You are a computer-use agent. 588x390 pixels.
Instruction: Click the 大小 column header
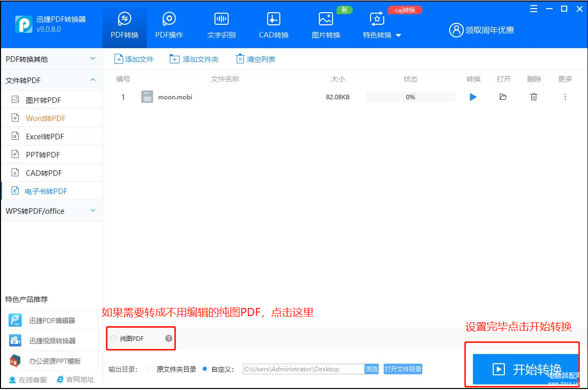click(338, 79)
